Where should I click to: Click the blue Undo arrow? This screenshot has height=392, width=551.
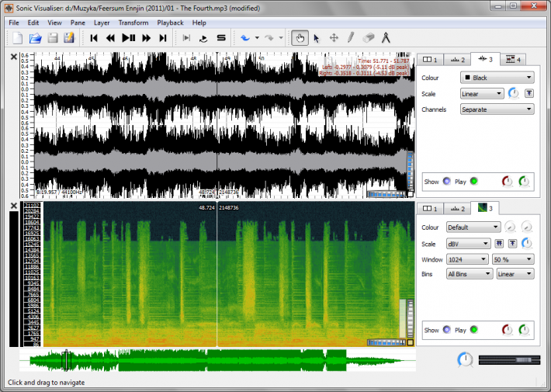pyautogui.click(x=245, y=38)
